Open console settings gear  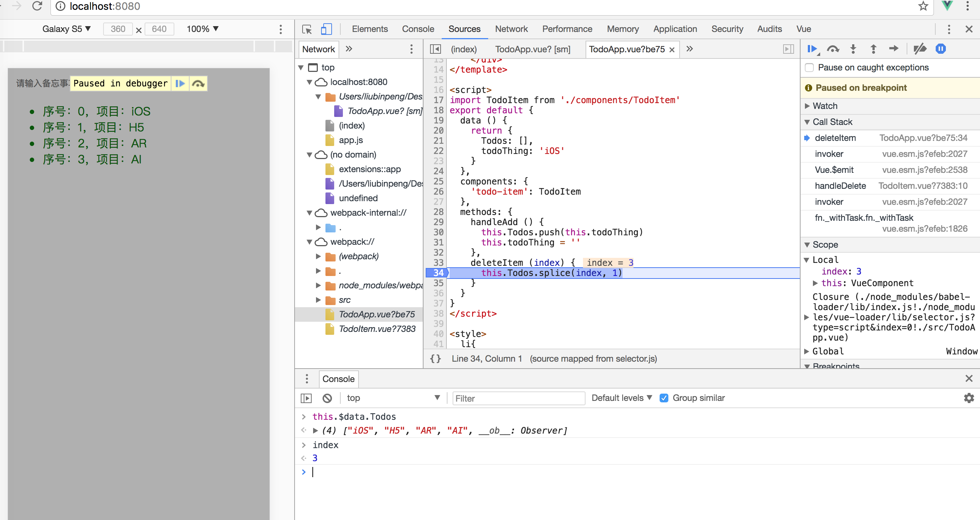tap(969, 398)
